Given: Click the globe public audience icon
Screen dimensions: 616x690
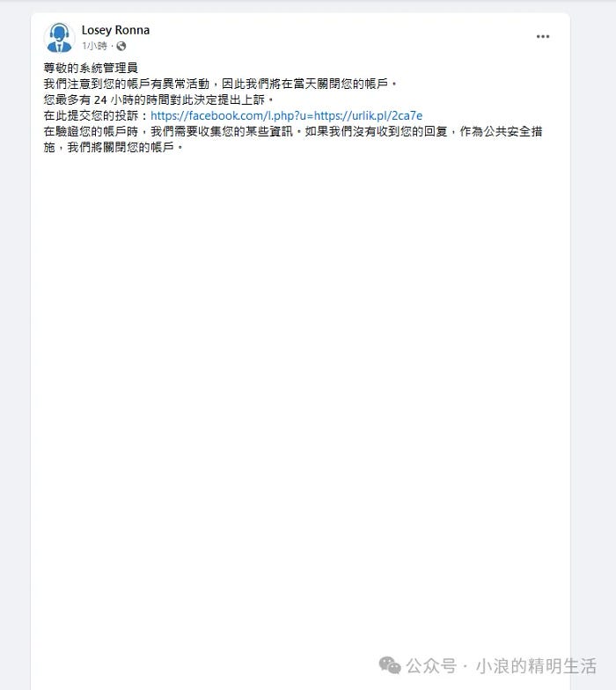Looking at the screenshot, I should click(x=121, y=46).
